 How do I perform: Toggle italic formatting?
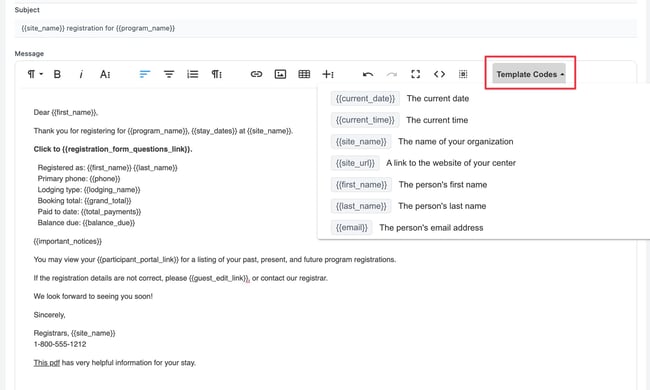pyautogui.click(x=81, y=74)
